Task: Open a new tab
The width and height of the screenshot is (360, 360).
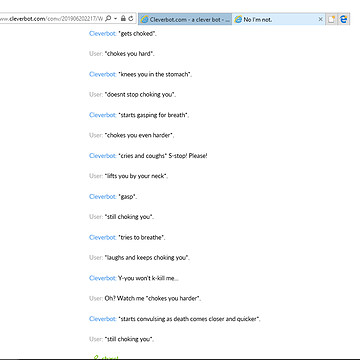Action: coord(331,19)
